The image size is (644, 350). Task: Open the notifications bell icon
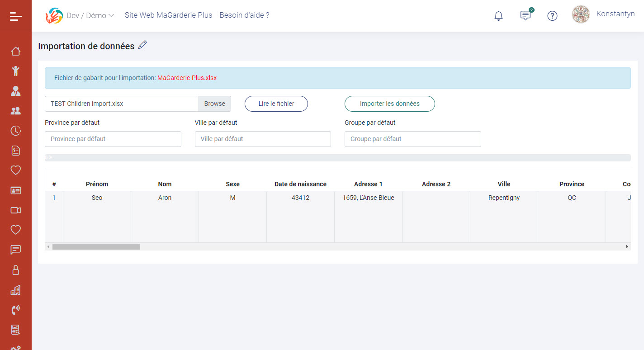[x=498, y=15]
